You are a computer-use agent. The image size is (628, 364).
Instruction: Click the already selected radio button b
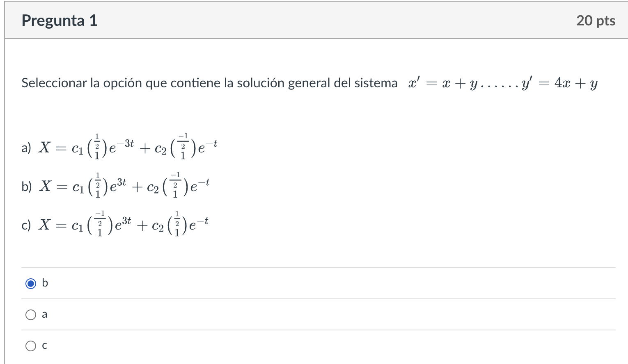pyautogui.click(x=31, y=283)
